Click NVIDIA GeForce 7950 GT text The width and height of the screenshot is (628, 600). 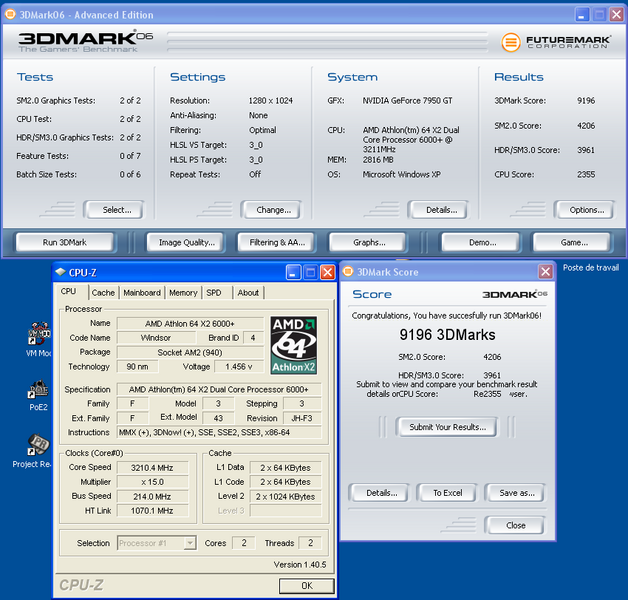[407, 101]
